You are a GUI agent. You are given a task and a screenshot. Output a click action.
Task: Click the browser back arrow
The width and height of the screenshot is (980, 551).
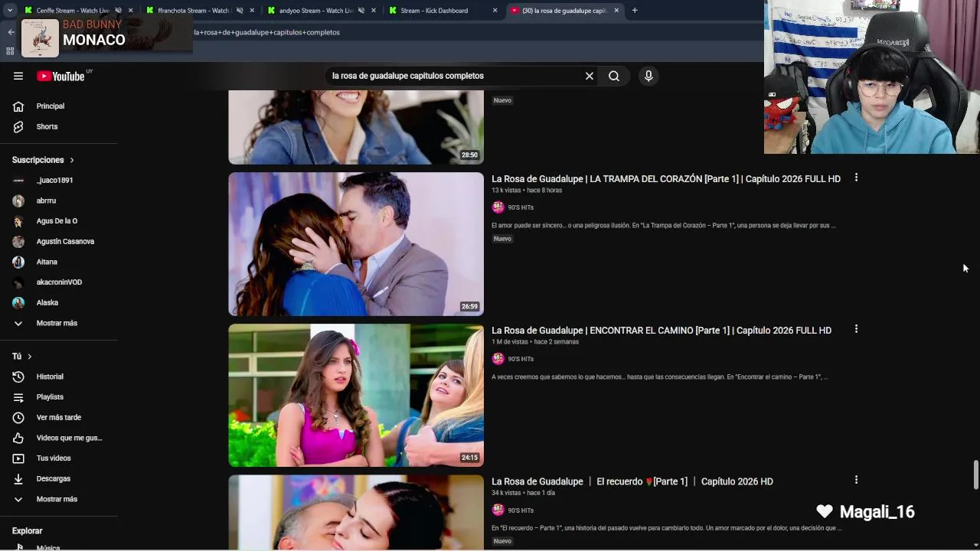(x=11, y=32)
